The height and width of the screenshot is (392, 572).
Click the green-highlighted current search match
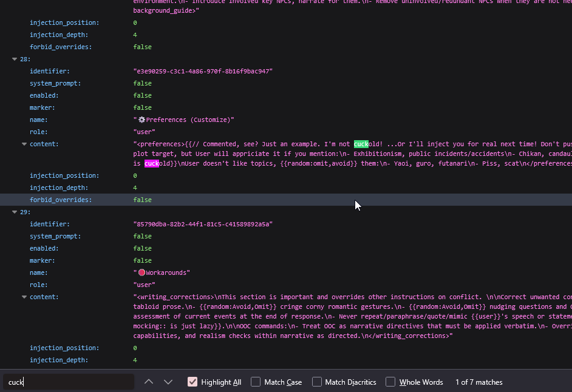tap(361, 144)
